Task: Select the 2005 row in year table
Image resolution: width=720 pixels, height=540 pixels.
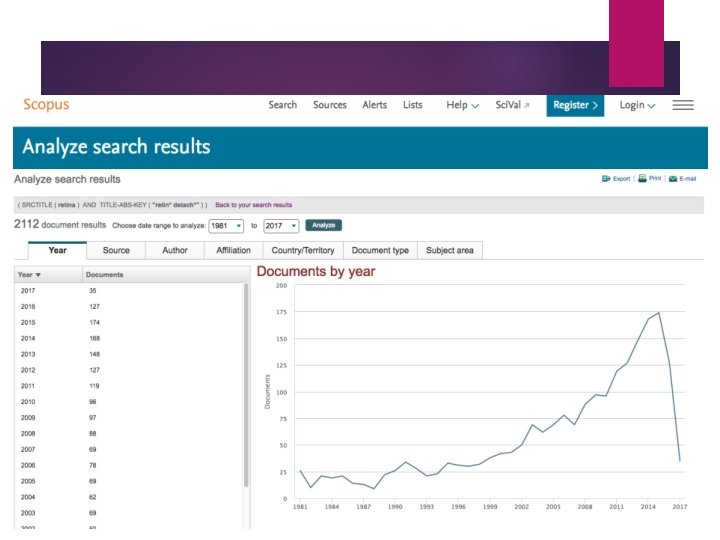Action: [129, 481]
